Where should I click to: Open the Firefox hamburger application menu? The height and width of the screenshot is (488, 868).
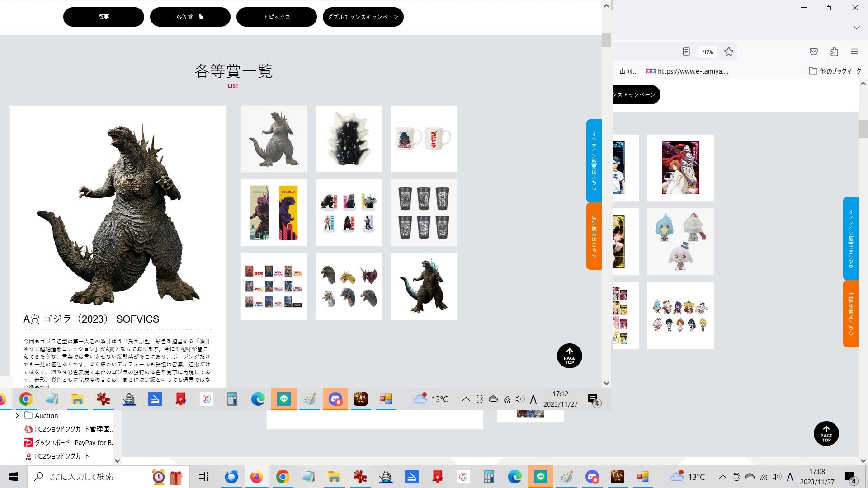pos(854,52)
